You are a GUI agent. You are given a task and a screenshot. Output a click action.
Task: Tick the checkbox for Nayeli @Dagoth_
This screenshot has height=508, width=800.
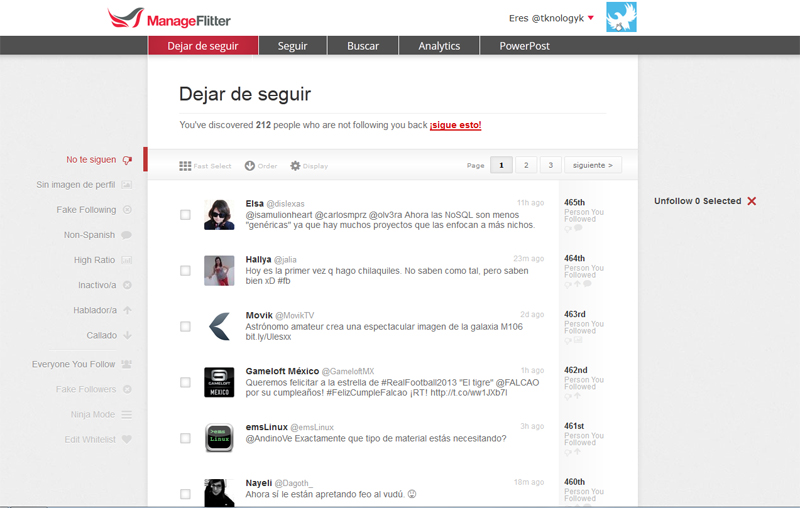click(185, 494)
